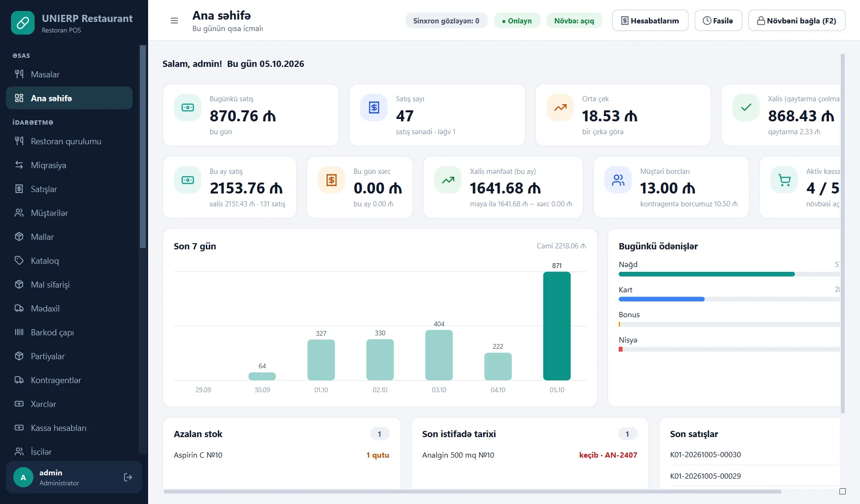Click Aspirin C №10 stock row
The width and height of the screenshot is (860, 504).
pos(281,455)
